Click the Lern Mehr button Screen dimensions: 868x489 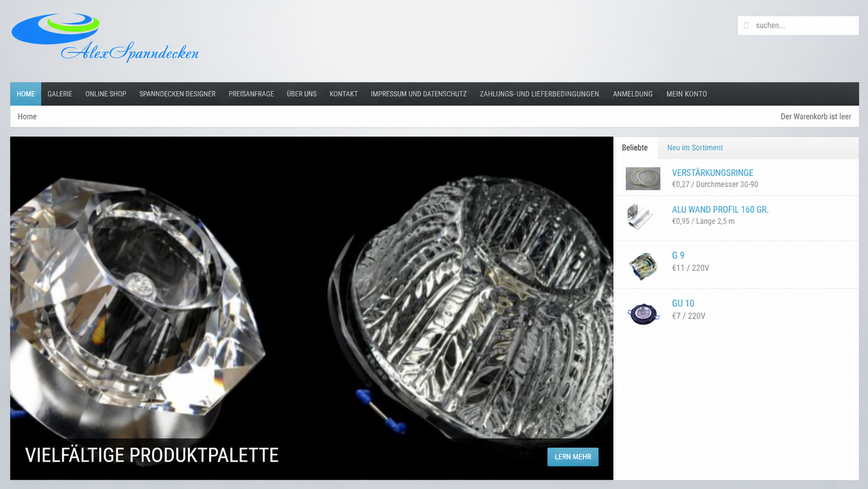pos(573,457)
